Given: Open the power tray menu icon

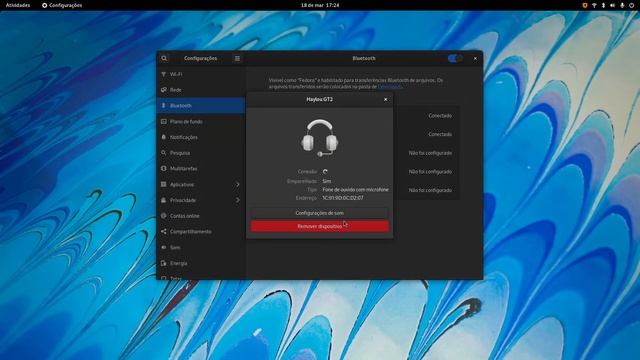Looking at the screenshot, I should (x=631, y=5).
